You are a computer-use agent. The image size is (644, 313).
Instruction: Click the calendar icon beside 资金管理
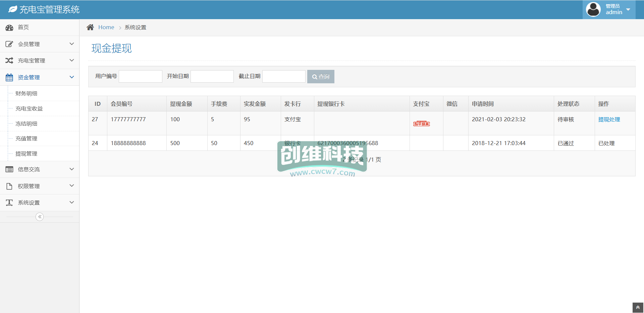[x=9, y=77]
